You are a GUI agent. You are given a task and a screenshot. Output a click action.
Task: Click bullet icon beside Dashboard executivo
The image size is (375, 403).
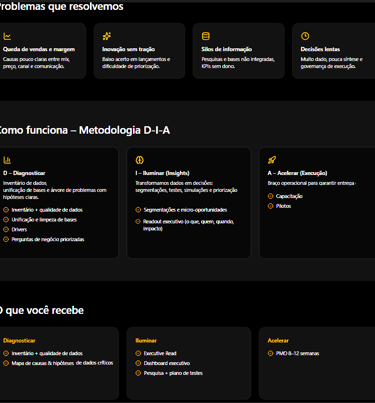[138, 363]
